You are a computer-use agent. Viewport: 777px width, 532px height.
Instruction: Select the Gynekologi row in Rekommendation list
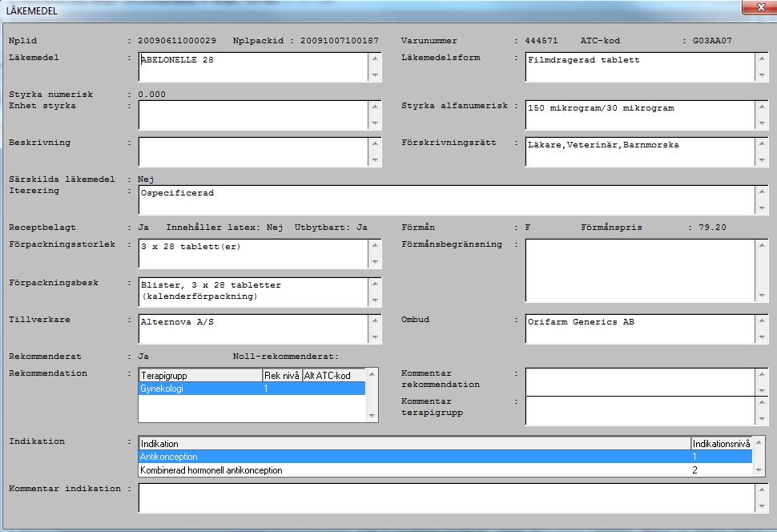pos(252,389)
